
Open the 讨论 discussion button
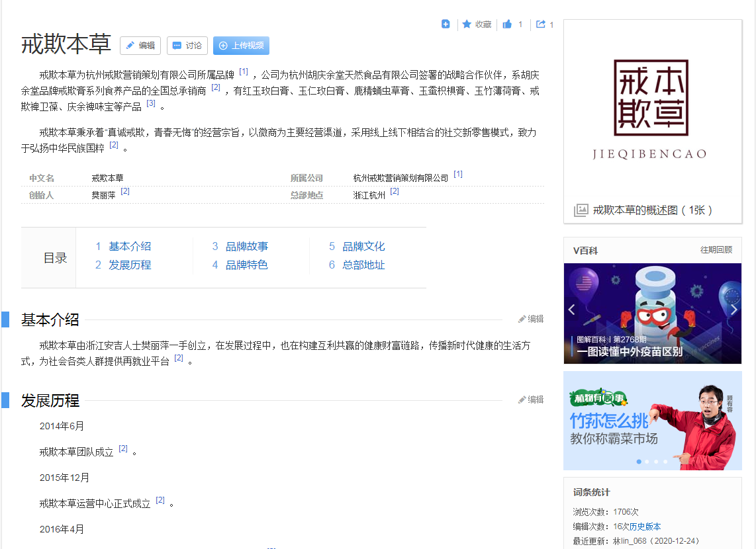pyautogui.click(x=187, y=46)
